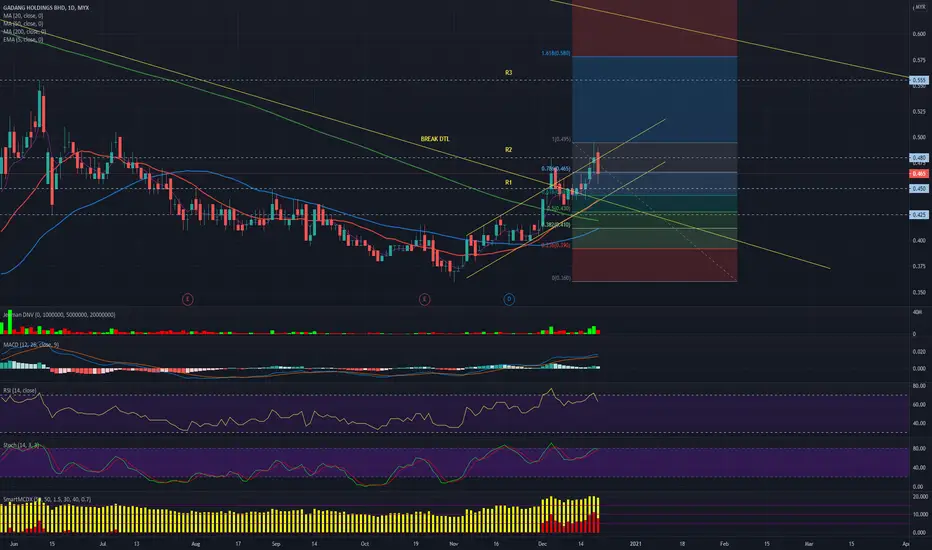Click the Stoch (14, 3, 3) legend
The height and width of the screenshot is (550, 932).
click(x=21, y=445)
